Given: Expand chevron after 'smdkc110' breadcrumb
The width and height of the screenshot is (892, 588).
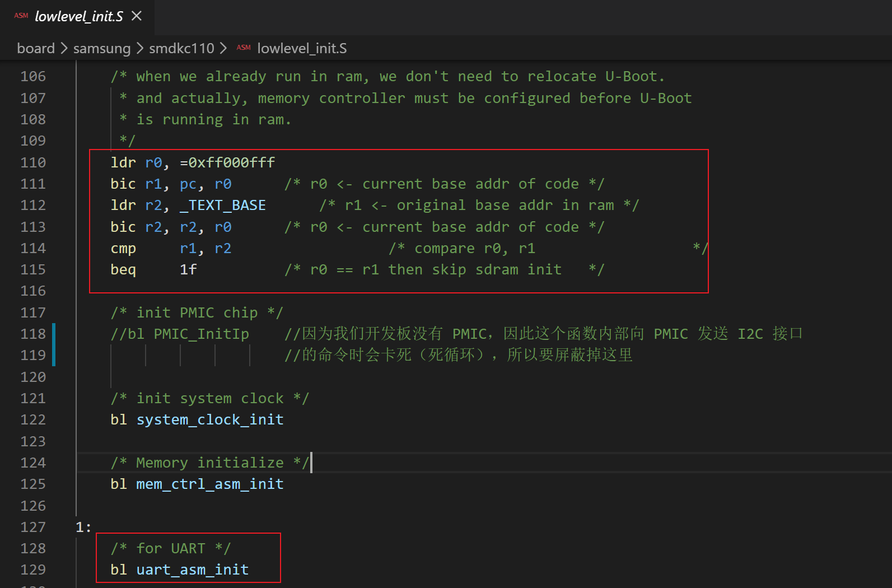Looking at the screenshot, I should (223, 49).
